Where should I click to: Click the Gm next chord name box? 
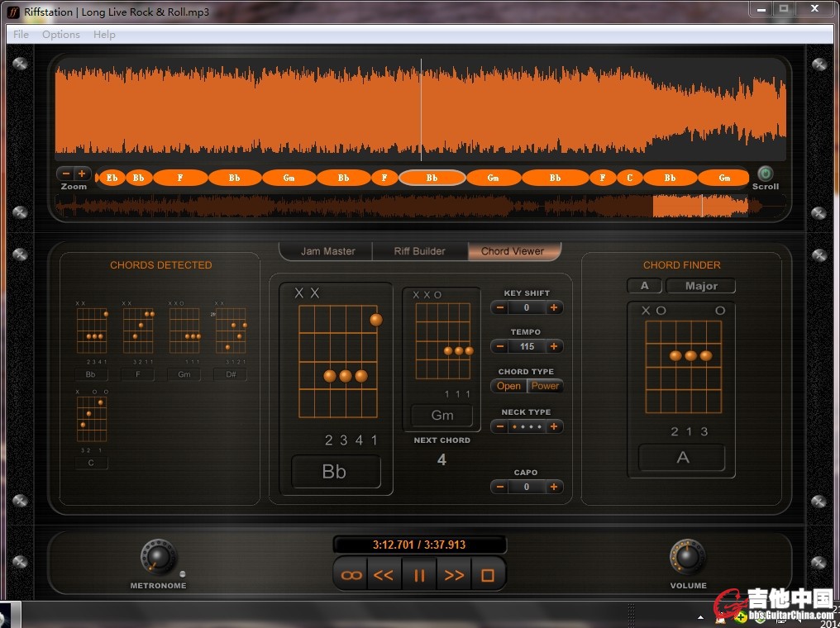(442, 415)
